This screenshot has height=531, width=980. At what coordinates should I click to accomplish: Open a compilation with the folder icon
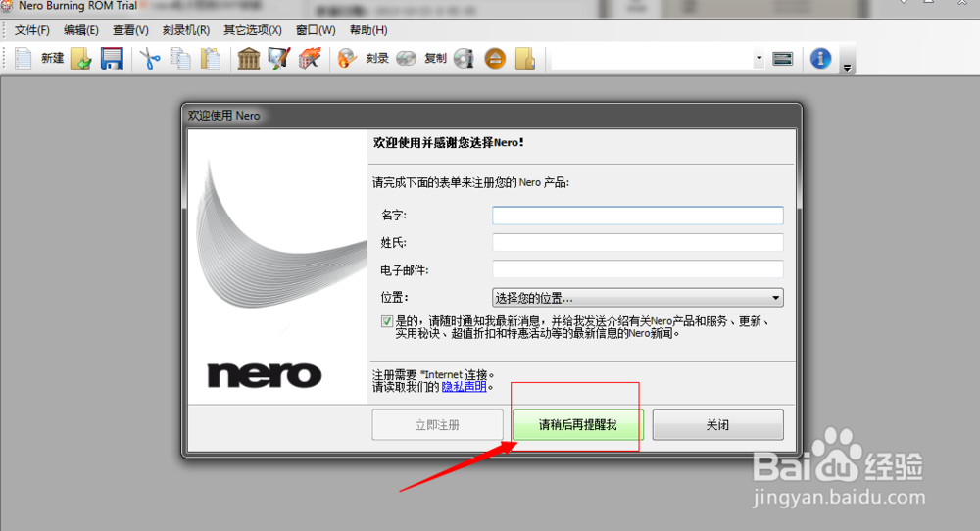point(81,59)
